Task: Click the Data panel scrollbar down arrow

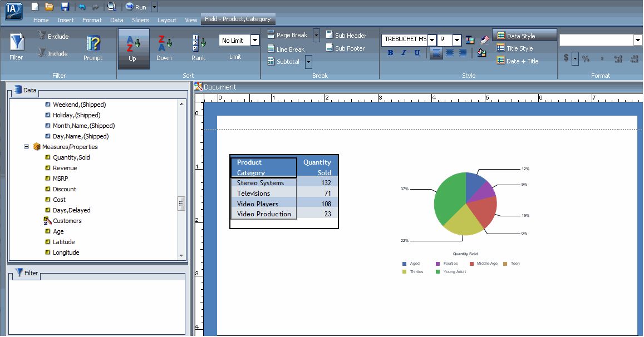Action: tap(181, 255)
